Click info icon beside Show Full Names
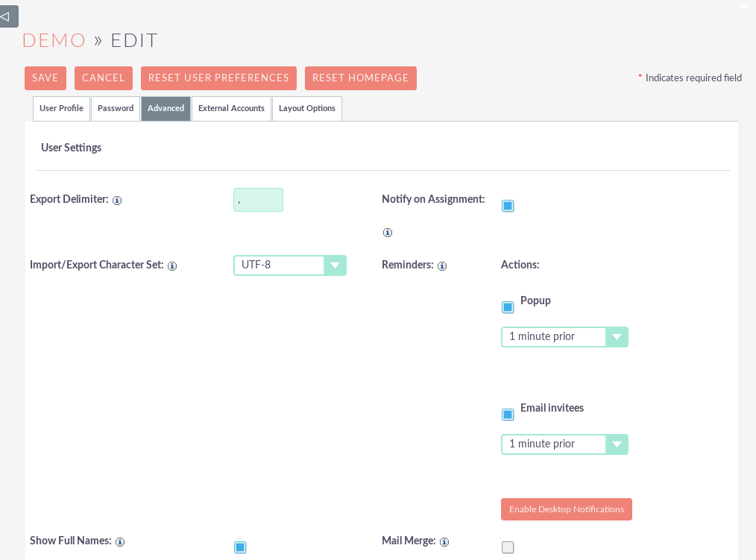The image size is (756, 560). tap(120, 542)
